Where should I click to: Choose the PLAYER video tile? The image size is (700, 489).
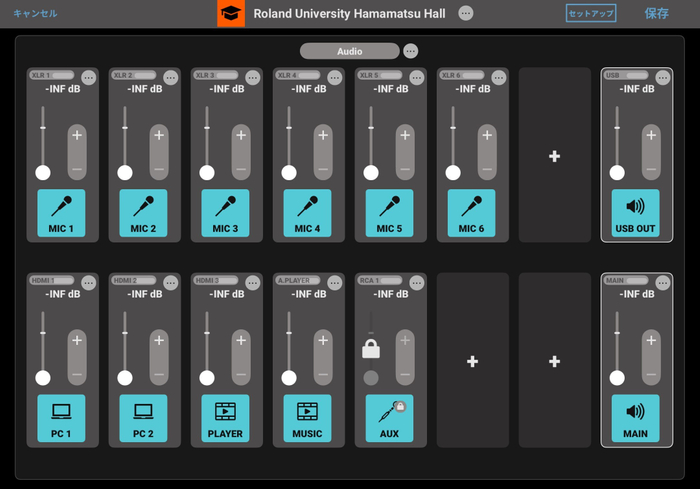(225, 418)
